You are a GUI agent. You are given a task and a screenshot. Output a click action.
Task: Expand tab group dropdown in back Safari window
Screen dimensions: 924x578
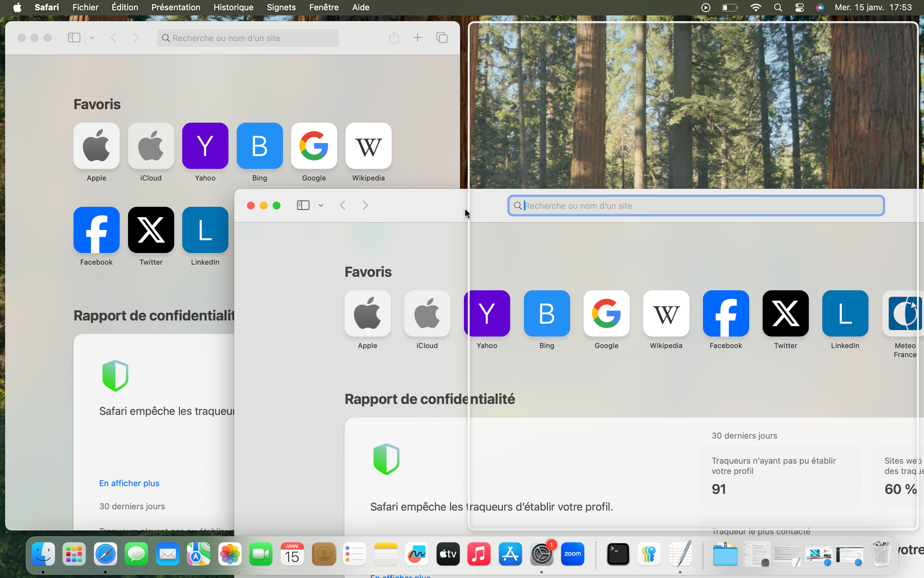tap(92, 38)
